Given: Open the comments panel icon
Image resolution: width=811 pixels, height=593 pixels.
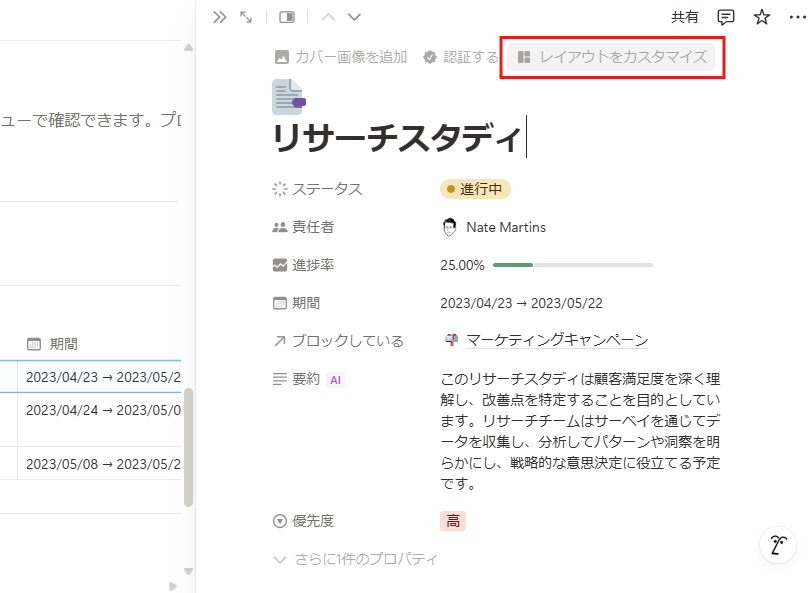Looking at the screenshot, I should tap(726, 17).
